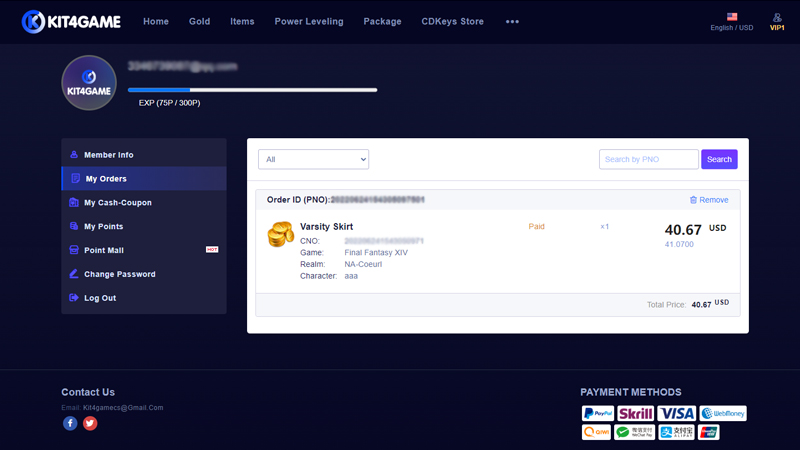The height and width of the screenshot is (450, 800).
Task: Click the Paid status label
Action: (x=536, y=227)
